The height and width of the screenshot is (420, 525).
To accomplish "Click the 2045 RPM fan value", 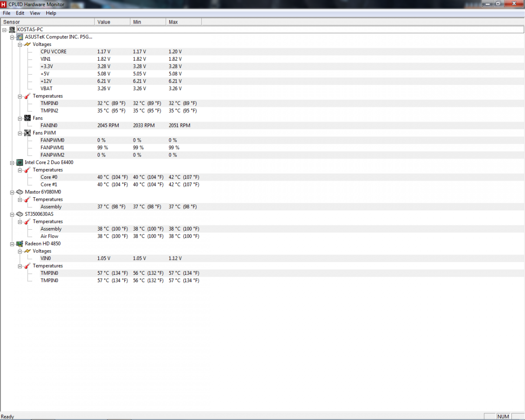I will pos(108,126).
